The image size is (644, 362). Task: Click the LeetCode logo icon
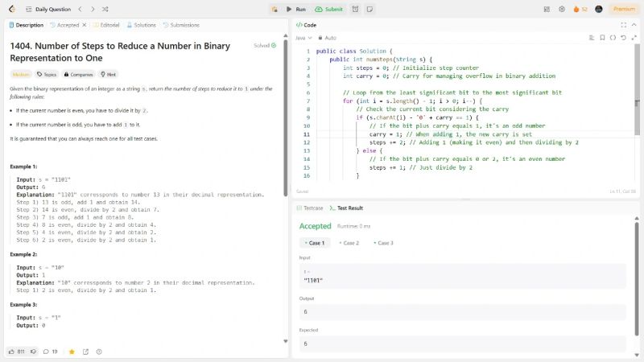pos(10,9)
